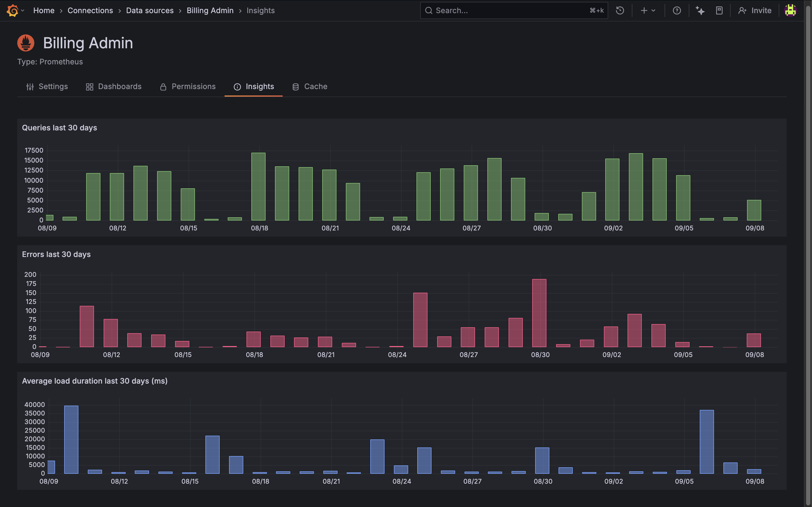
Task: Focus the Search input field
Action: 510,10
